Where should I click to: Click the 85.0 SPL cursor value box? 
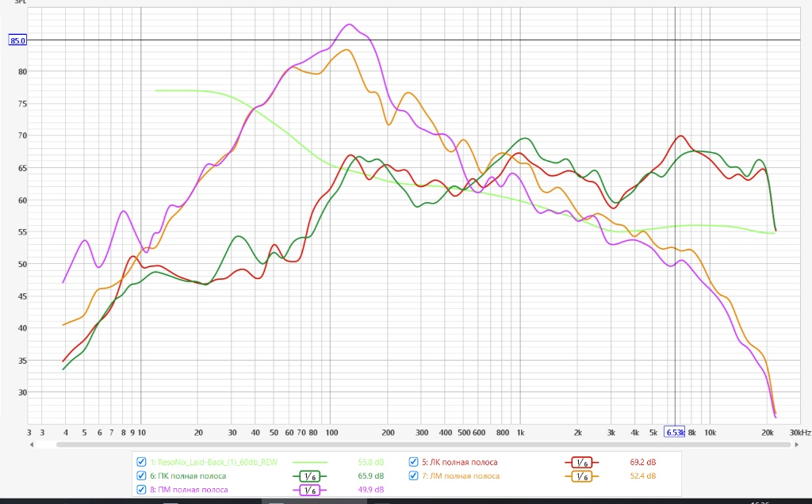(x=17, y=40)
